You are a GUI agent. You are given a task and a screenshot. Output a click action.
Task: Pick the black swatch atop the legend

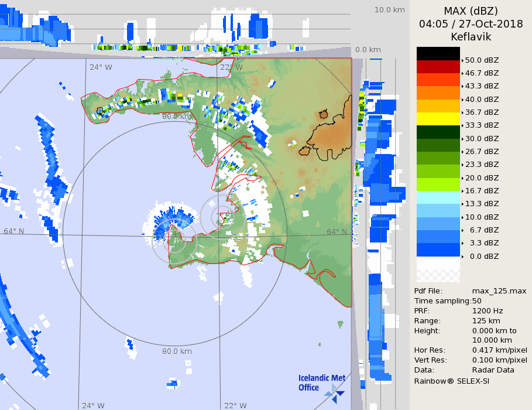(x=438, y=53)
